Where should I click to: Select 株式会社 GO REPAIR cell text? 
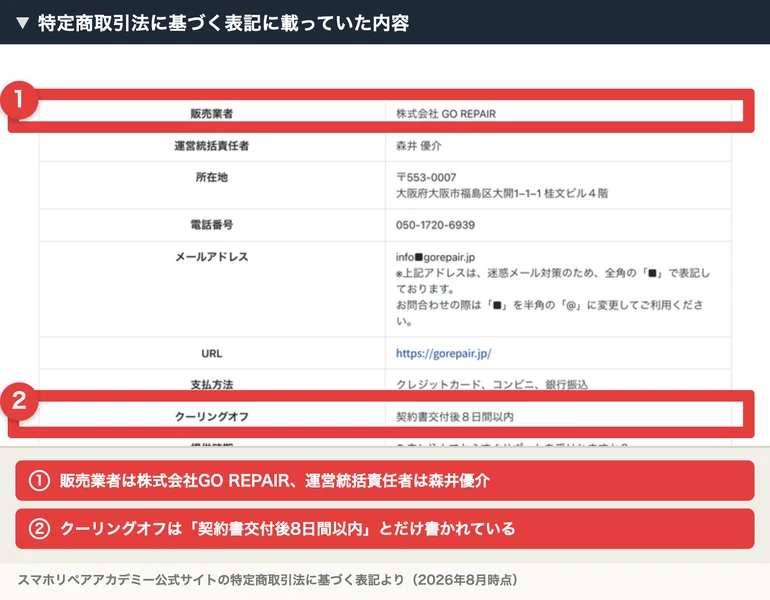(446, 113)
